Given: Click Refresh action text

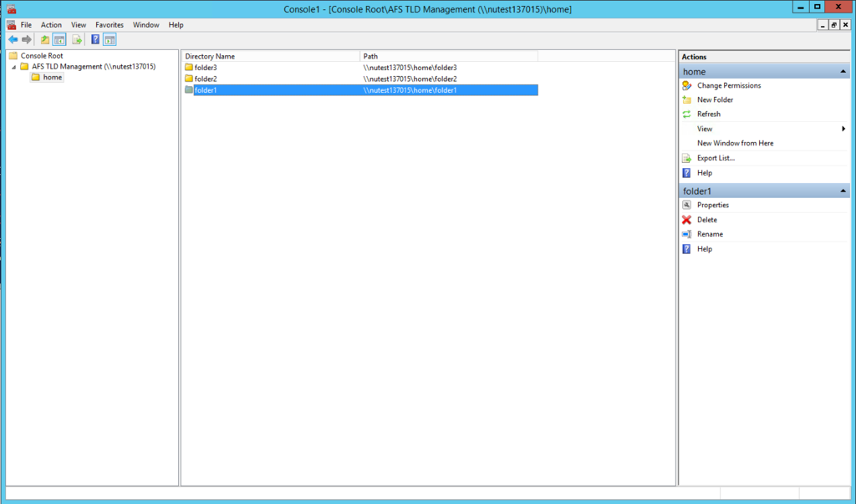Looking at the screenshot, I should (x=709, y=114).
